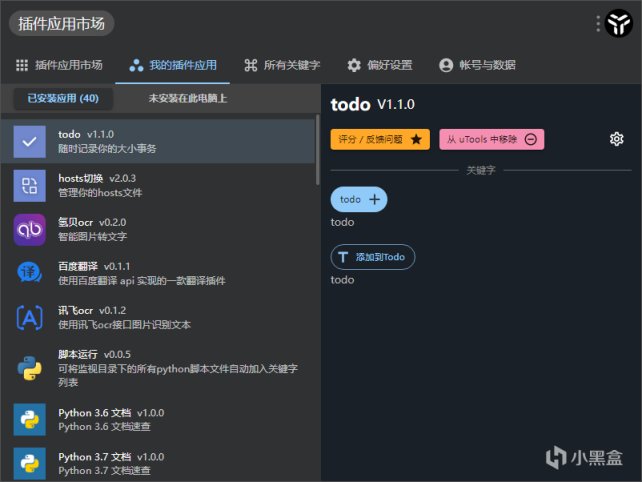642x482 pixels.
Task: Click the 百度翻译 blue chat icon
Action: coord(29,274)
